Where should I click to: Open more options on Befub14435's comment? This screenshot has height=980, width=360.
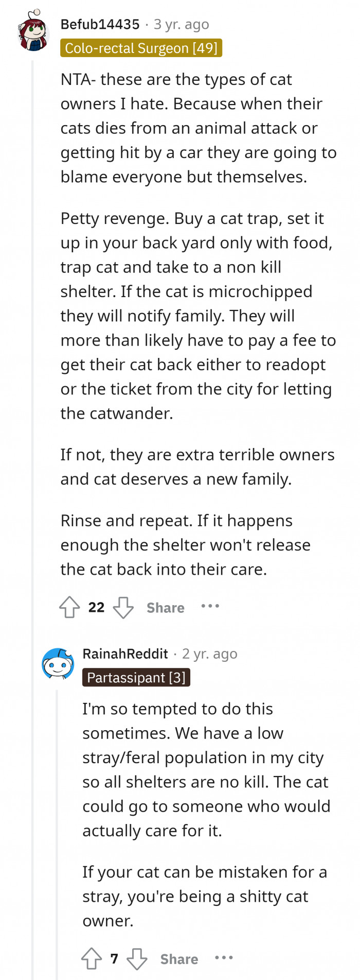tap(210, 606)
